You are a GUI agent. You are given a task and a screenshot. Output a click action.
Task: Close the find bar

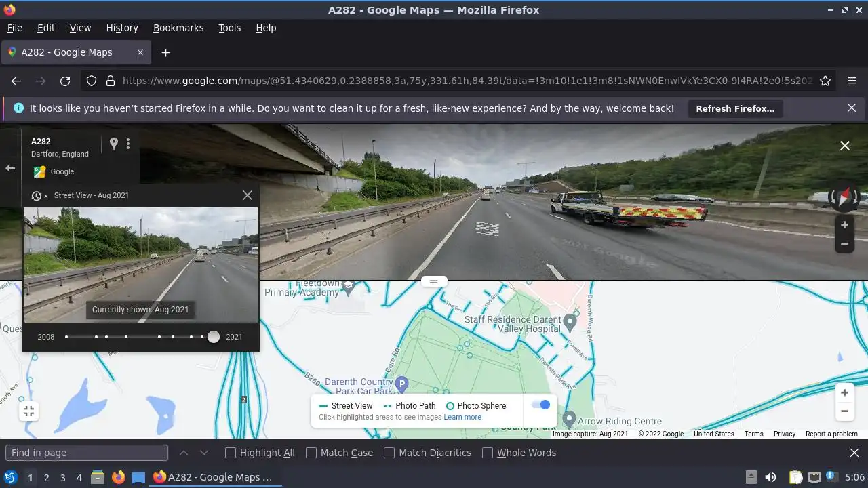tap(854, 453)
